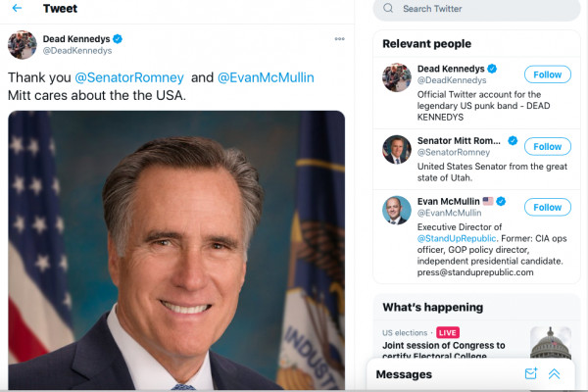
Task: Type in the Search Twitter field
Action: (470, 9)
